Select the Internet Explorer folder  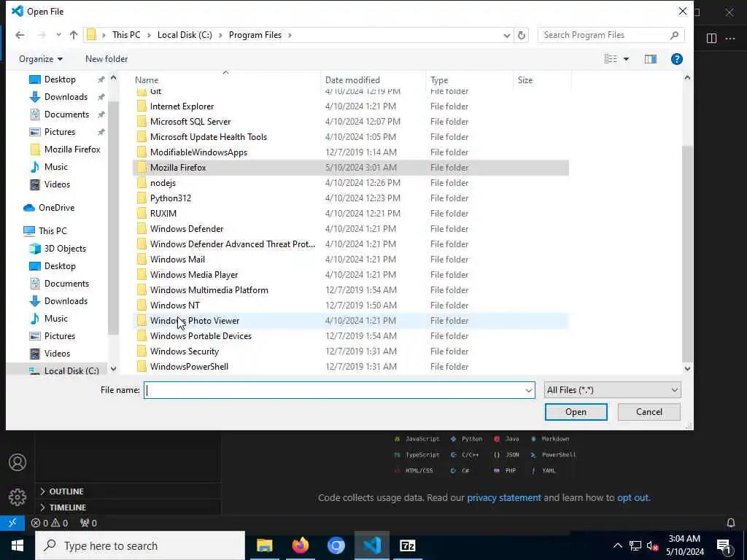tap(182, 106)
